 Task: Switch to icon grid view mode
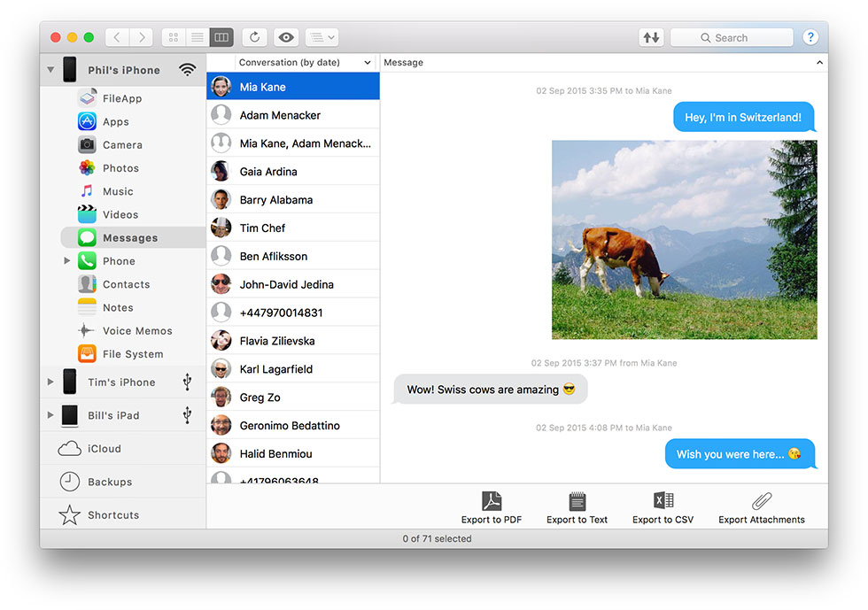[174, 37]
